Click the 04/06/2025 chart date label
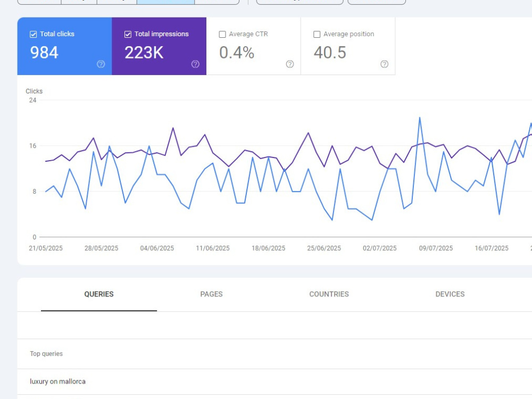The height and width of the screenshot is (399, 532). [x=157, y=248]
